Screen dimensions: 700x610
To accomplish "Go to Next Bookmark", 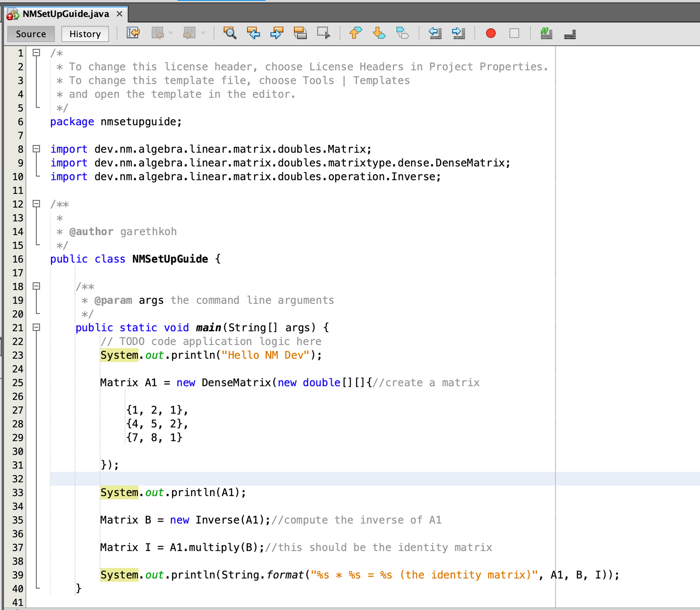I will pyautogui.click(x=379, y=33).
